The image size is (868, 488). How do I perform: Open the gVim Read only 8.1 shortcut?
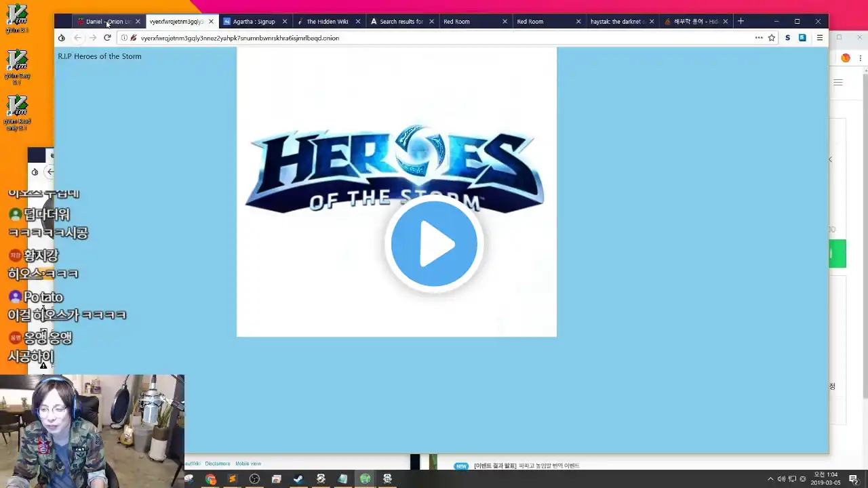click(x=17, y=113)
